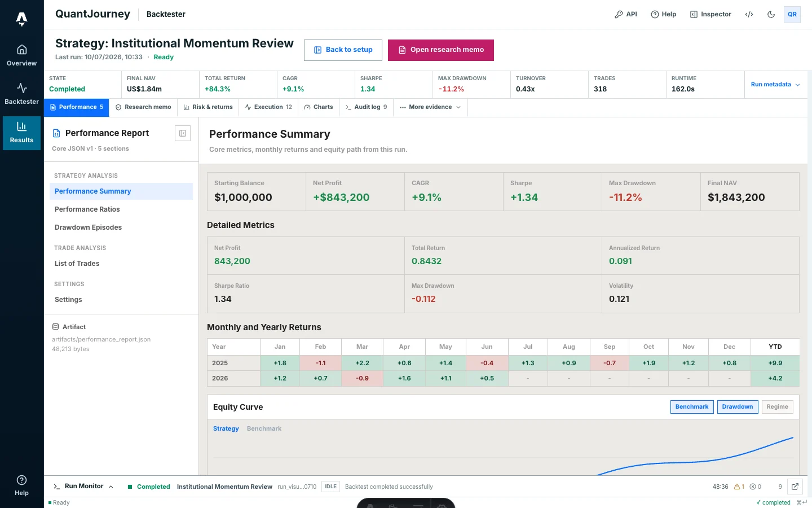Open the More evidence dropdown
The width and height of the screenshot is (812, 508).
430,107
